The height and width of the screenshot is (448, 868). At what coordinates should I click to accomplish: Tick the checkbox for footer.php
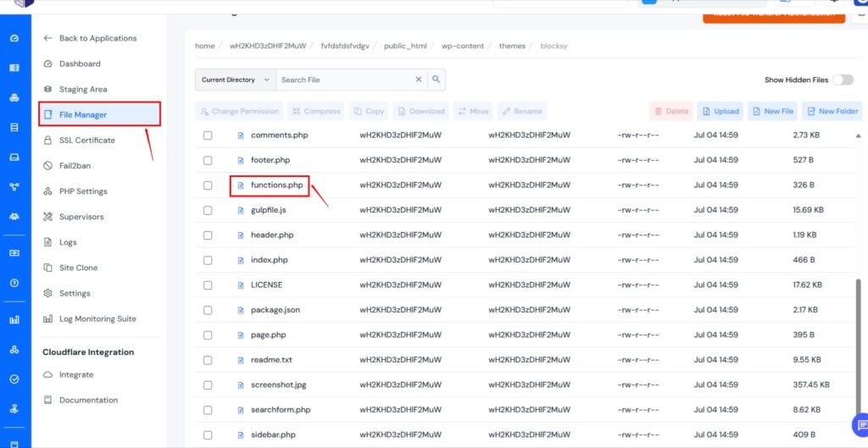tap(208, 160)
